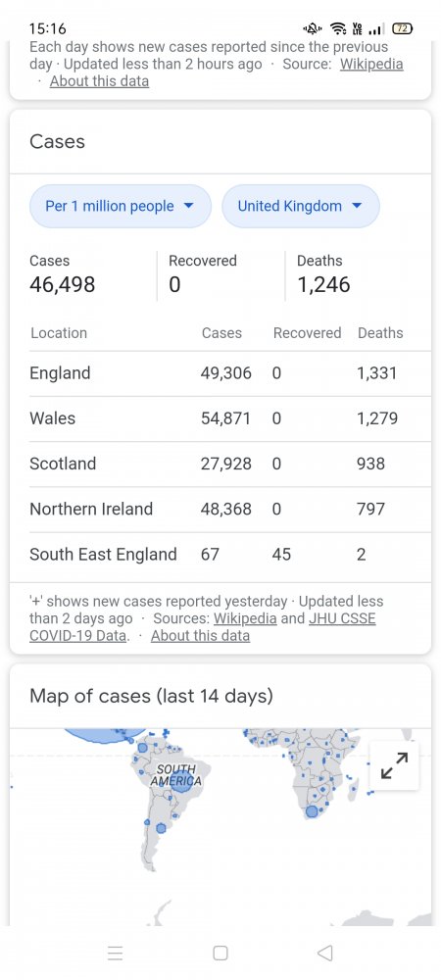Open JHU CSSE COVID-19 Data link
The height and width of the screenshot is (980, 441).
(x=203, y=627)
